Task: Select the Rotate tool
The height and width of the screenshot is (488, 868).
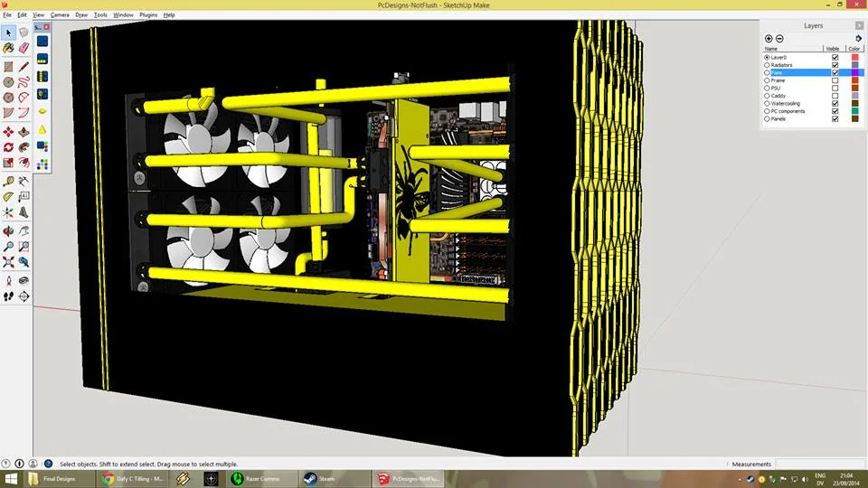Action: [x=8, y=147]
